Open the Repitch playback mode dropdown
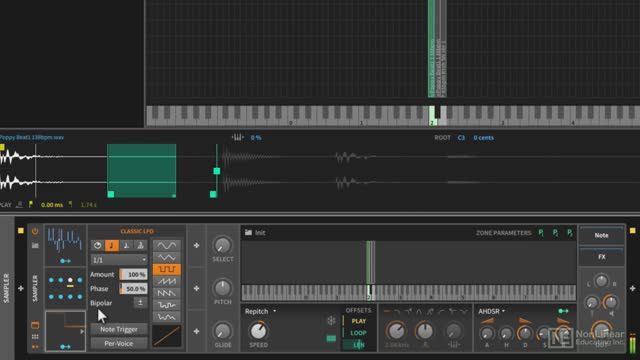 (260, 311)
